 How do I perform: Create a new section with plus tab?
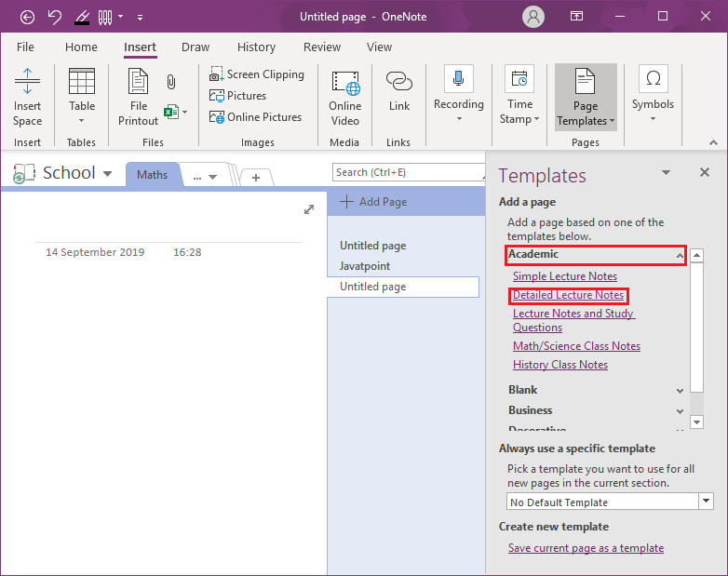(256, 178)
